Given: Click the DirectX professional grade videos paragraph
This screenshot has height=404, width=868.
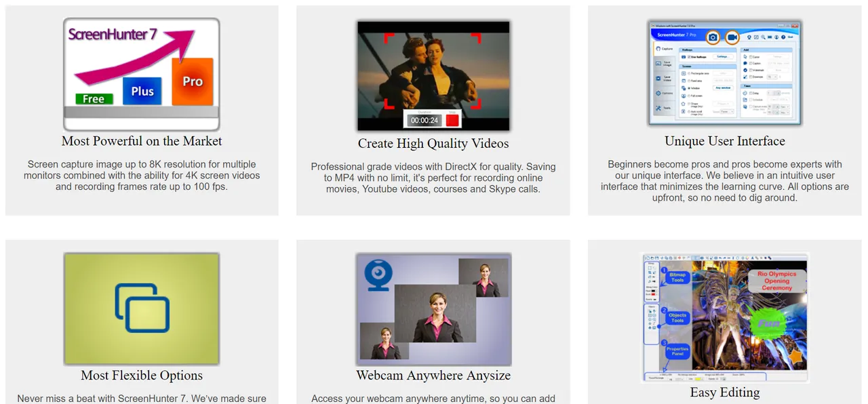Looking at the screenshot, I should point(433,178).
